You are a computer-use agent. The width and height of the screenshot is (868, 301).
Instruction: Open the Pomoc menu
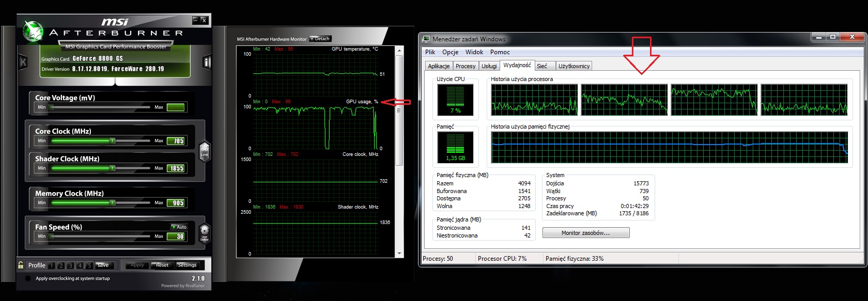point(500,52)
